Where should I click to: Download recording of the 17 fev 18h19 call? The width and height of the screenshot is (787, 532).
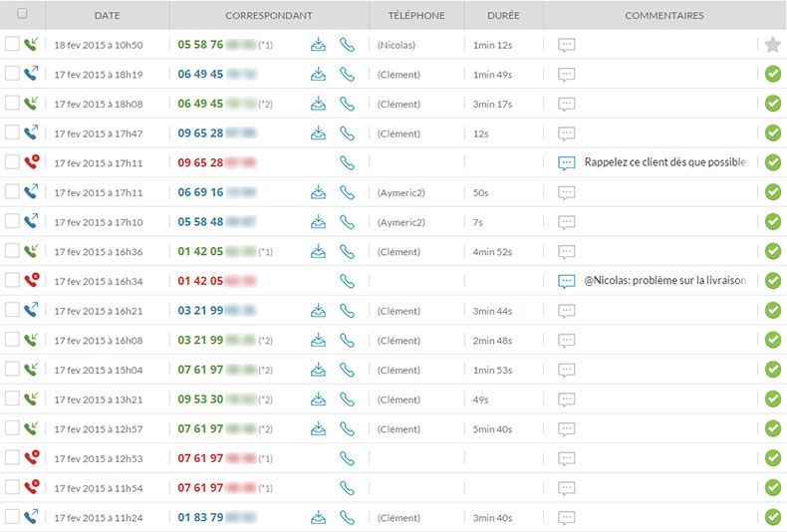318,75
